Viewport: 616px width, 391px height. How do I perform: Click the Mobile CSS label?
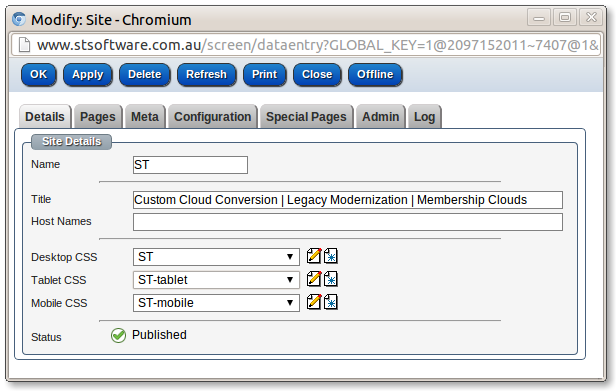tap(59, 303)
